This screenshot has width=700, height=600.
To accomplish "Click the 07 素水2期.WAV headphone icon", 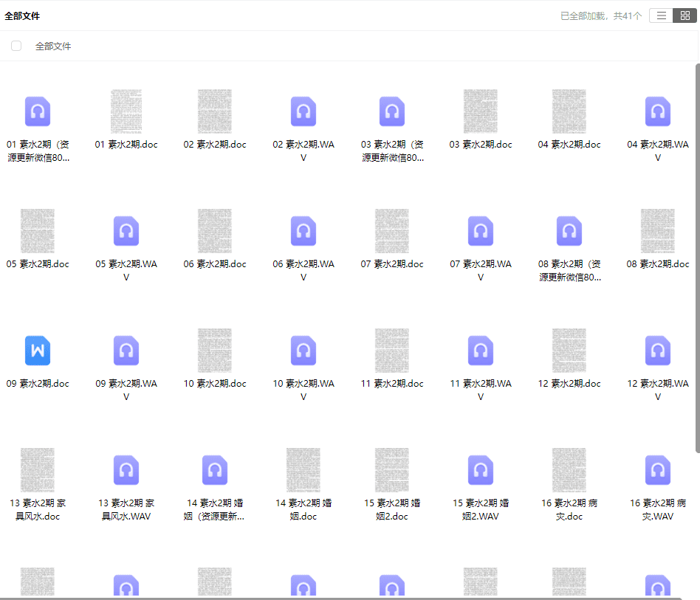I will pos(481,231).
